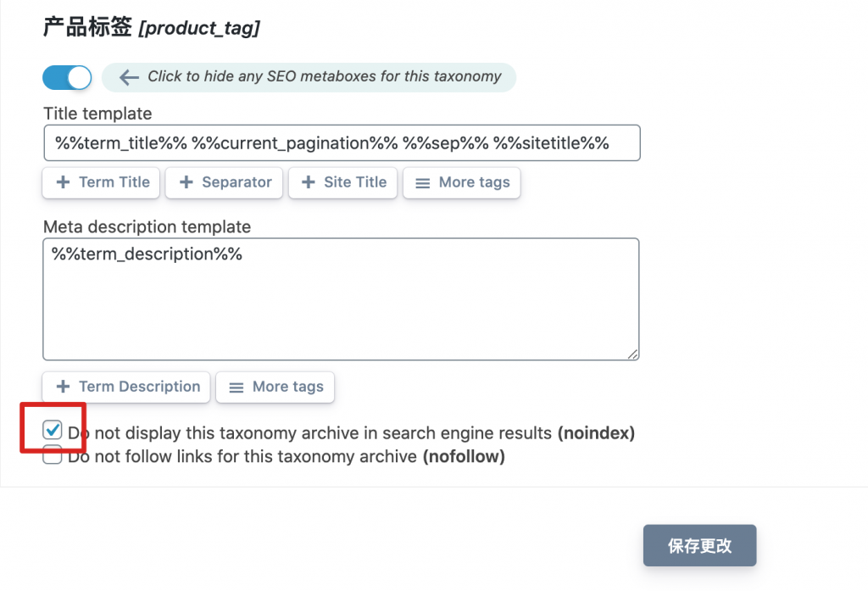
Task: Add the Site Title tag
Action: point(342,182)
